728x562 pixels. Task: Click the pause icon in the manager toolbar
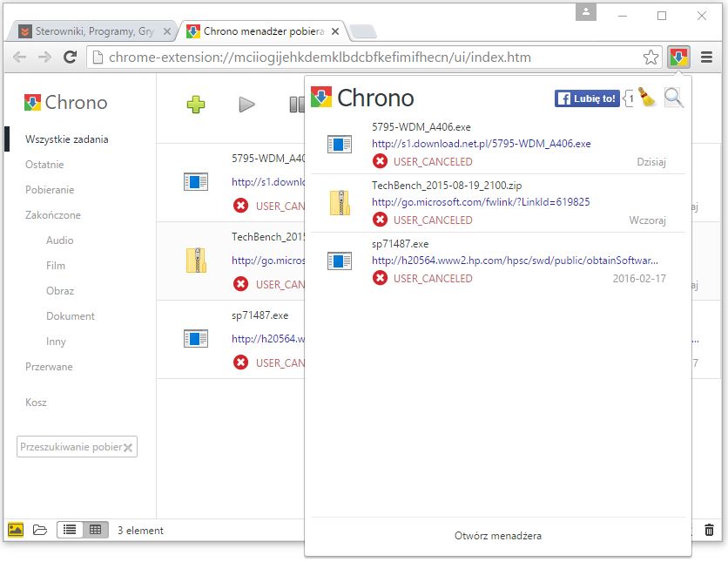297,105
